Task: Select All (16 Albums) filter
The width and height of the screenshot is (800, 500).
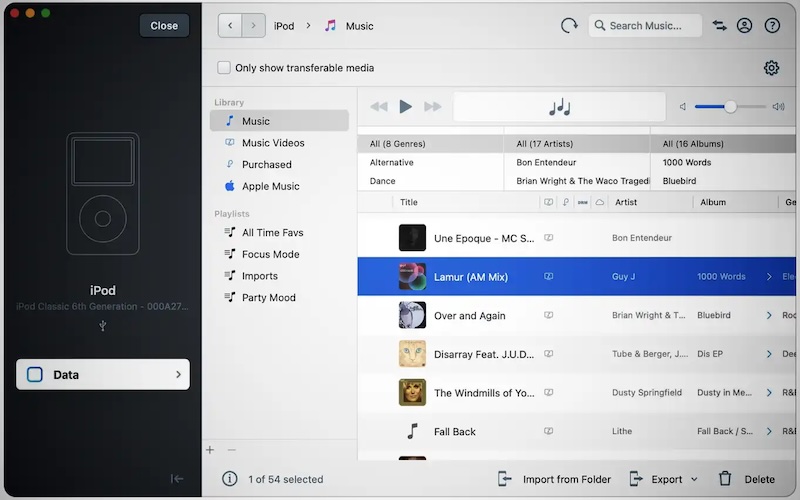Action: pos(723,144)
